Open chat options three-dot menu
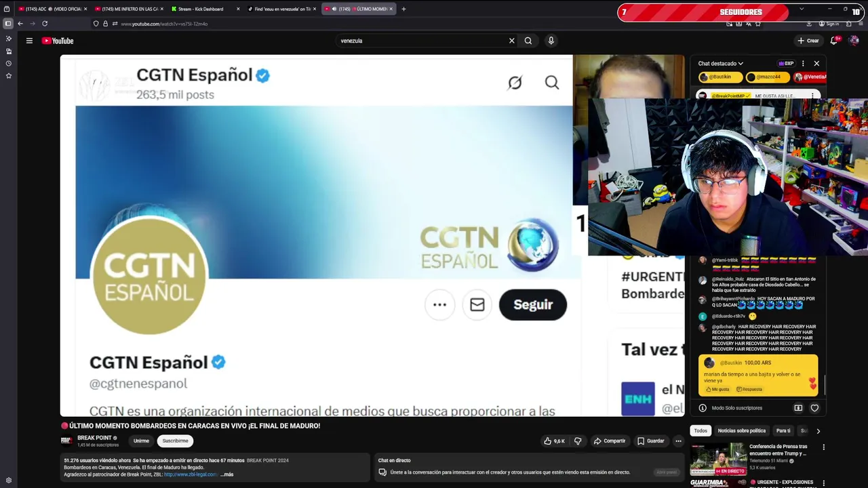 pos(803,63)
